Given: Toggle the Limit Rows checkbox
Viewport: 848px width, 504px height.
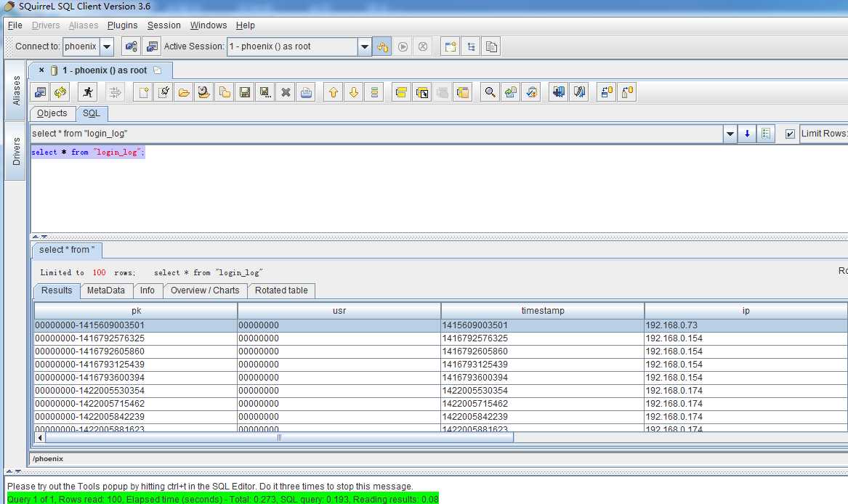Looking at the screenshot, I should pyautogui.click(x=790, y=134).
